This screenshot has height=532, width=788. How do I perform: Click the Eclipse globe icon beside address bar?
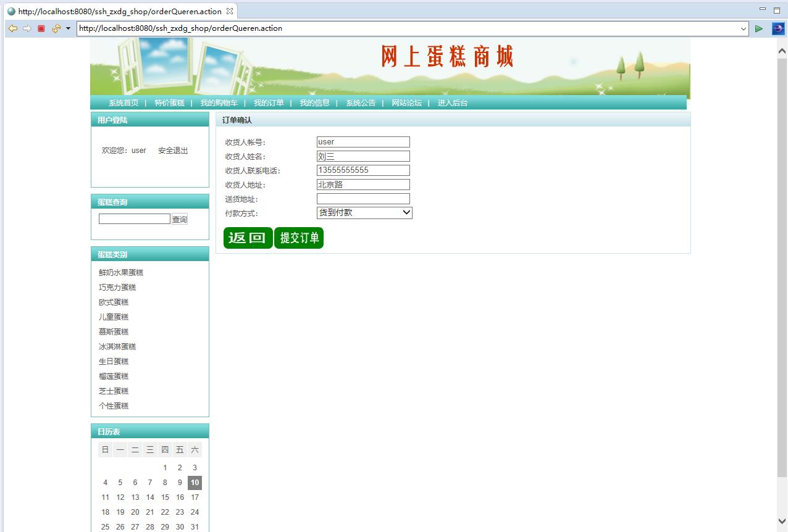point(778,28)
